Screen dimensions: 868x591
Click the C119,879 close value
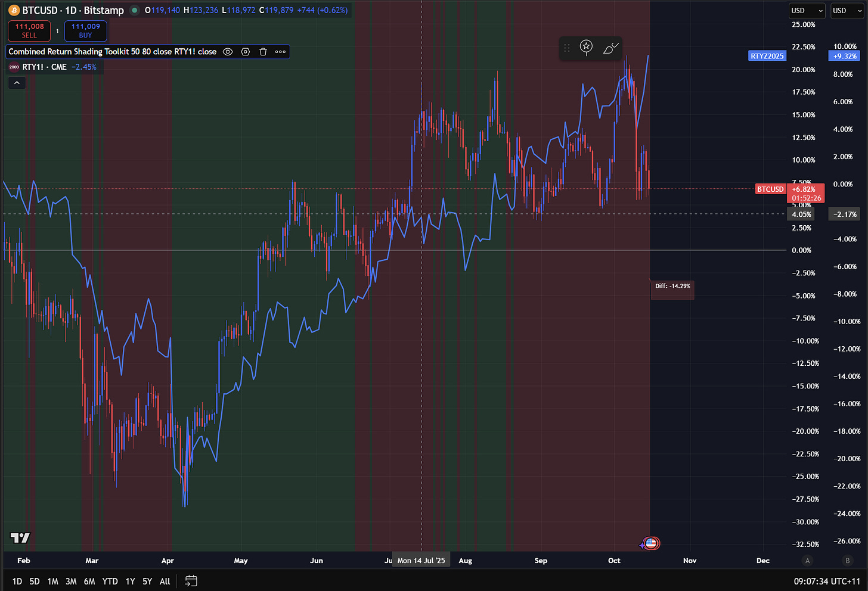coord(277,10)
